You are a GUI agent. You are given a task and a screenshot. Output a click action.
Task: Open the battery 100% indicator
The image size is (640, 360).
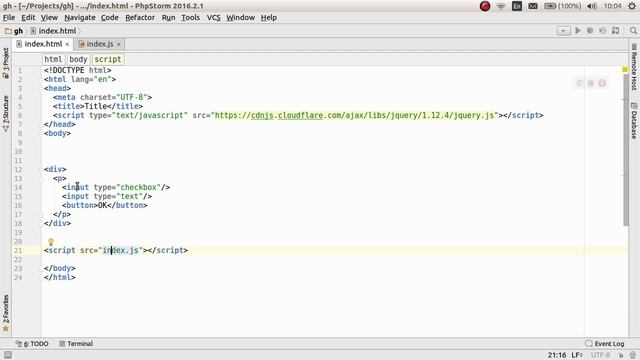click(562, 6)
